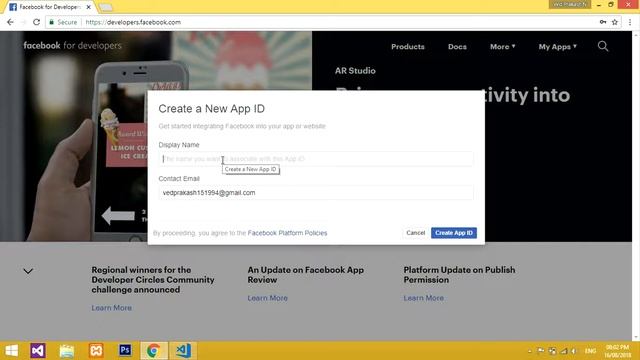Image resolution: width=640 pixels, height=360 pixels.
Task: Open File Explorer from the taskbar
Action: pos(67,351)
